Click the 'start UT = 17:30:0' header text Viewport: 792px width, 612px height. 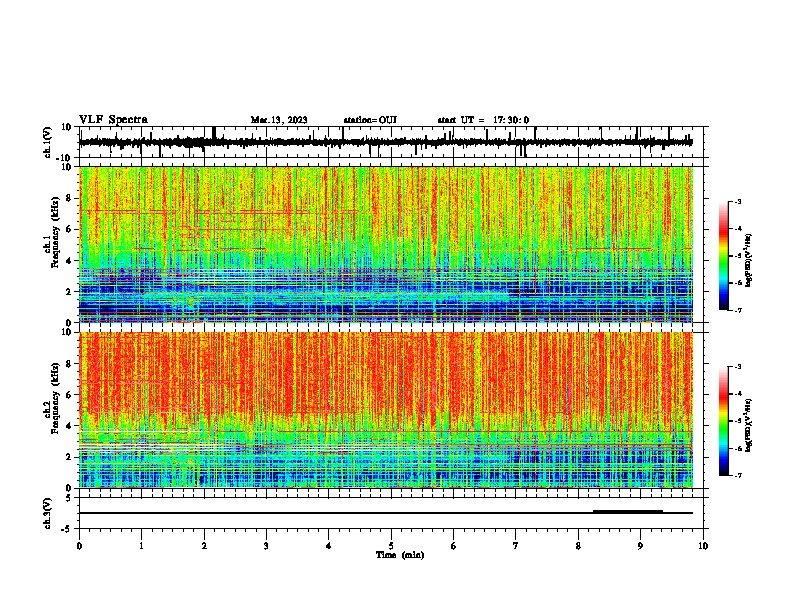(x=483, y=120)
